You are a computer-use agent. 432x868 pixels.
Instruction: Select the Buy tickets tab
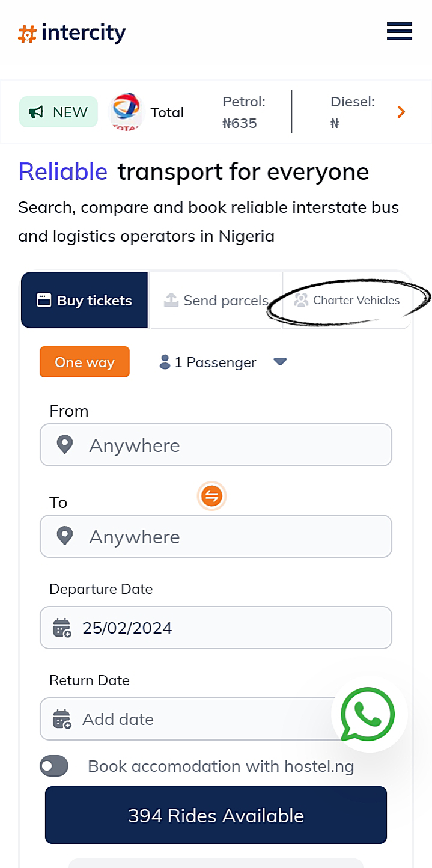[85, 301]
